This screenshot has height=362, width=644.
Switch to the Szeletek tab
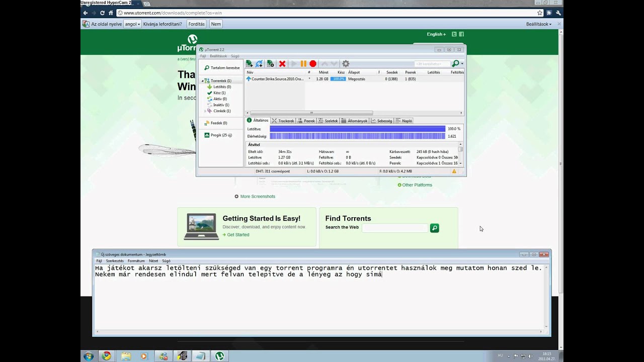[x=328, y=121]
